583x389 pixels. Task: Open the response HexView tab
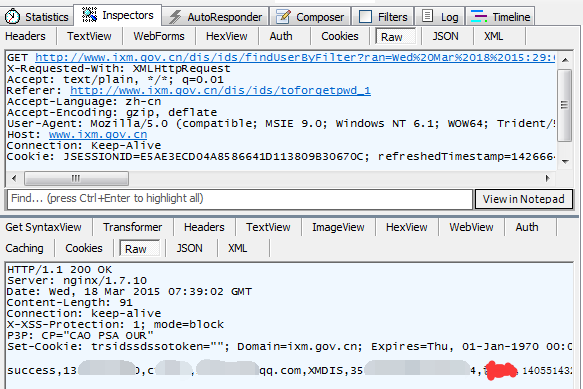click(407, 227)
